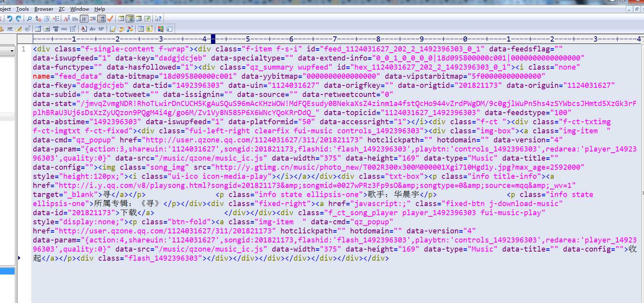Image resolution: width=644 pixels, height=303 pixels.
Task: Click the text name="feed_data" in code
Action: [68, 76]
